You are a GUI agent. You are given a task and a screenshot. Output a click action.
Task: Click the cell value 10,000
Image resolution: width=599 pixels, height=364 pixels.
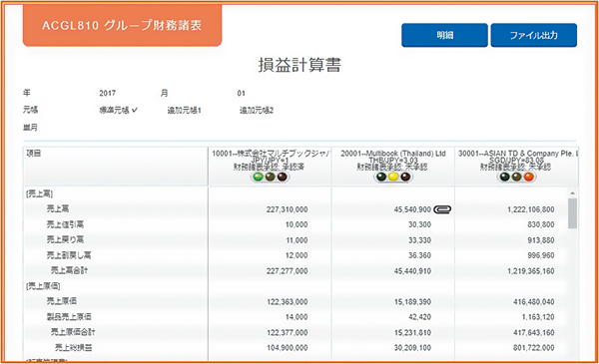click(x=297, y=224)
